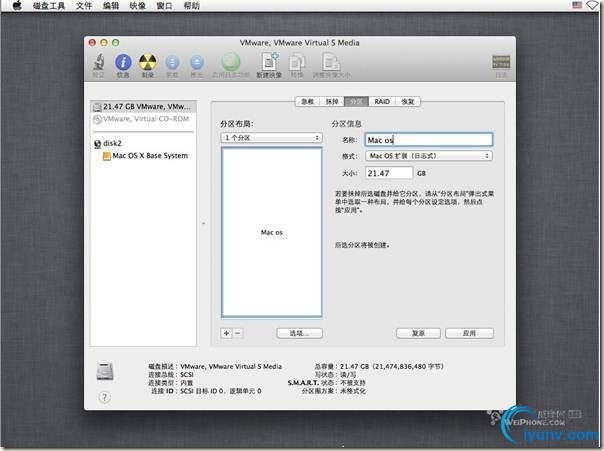Image resolution: width=604 pixels, height=451 pixels.
Task: Click the 复原 (Revert) button
Action: tap(418, 333)
